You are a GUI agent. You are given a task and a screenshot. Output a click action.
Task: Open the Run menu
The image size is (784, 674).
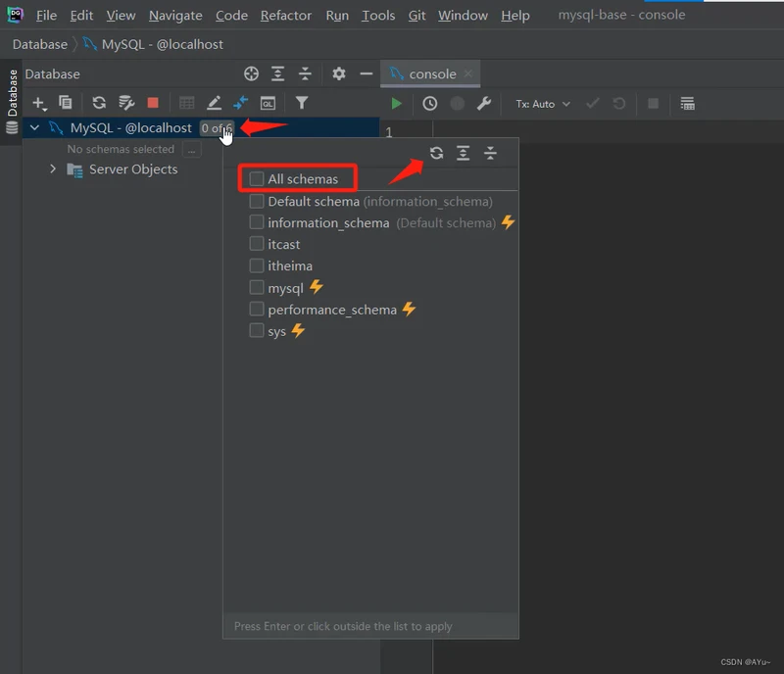[337, 16]
